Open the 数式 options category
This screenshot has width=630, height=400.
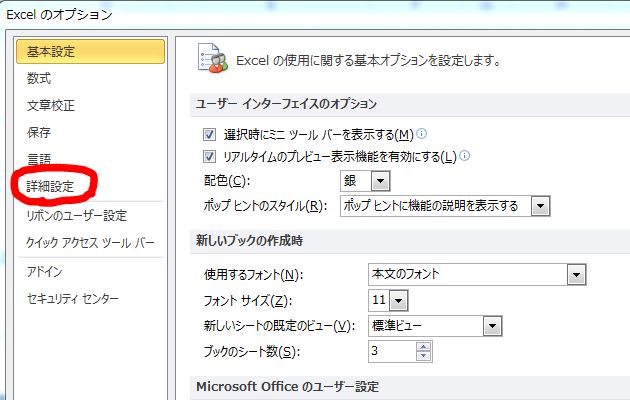click(39, 78)
